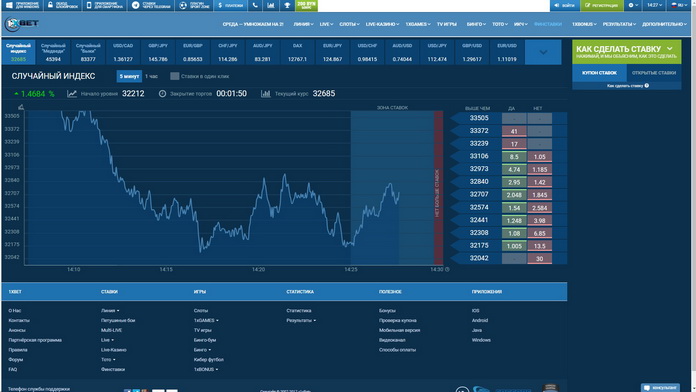Click the clock icon near Закрытие торгов
Image resolution: width=696 pixels, height=392 pixels.
[162, 94]
